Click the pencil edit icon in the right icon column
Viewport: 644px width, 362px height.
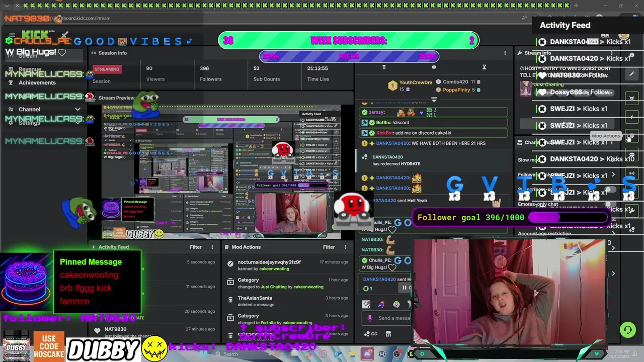pyautogui.click(x=632, y=74)
